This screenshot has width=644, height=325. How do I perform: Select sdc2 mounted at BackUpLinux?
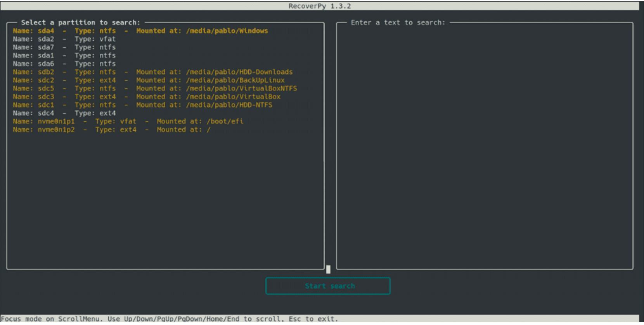point(149,80)
